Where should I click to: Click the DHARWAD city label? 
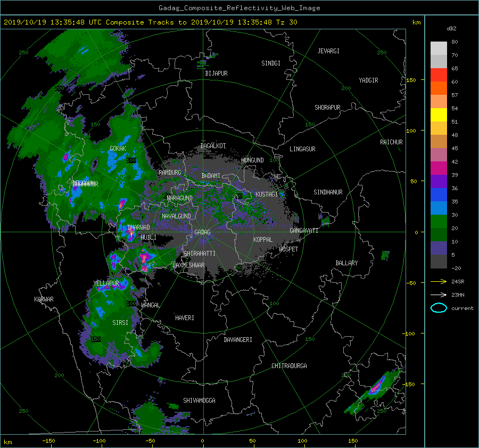[x=139, y=227]
